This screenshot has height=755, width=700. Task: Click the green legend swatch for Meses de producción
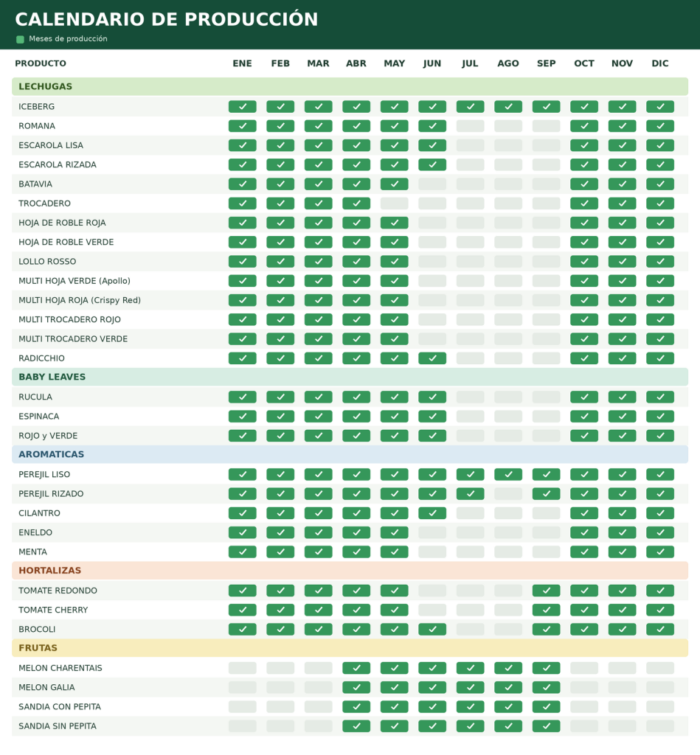[20, 40]
